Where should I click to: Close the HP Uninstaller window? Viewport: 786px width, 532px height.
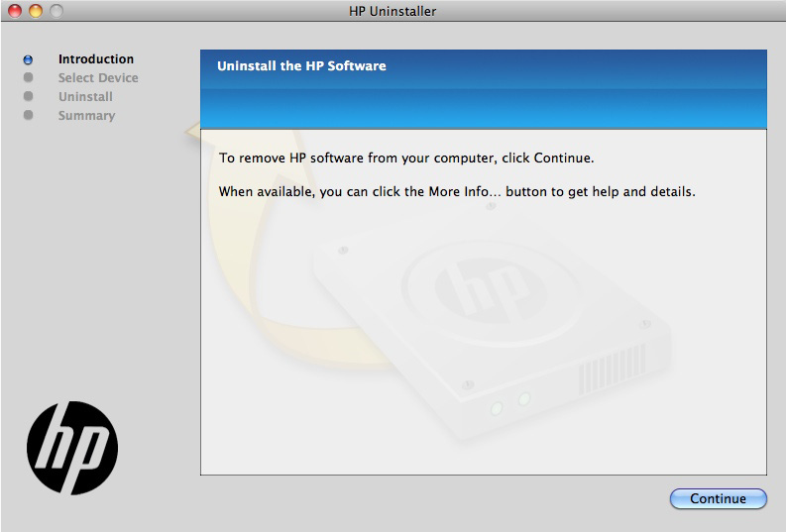[15, 11]
